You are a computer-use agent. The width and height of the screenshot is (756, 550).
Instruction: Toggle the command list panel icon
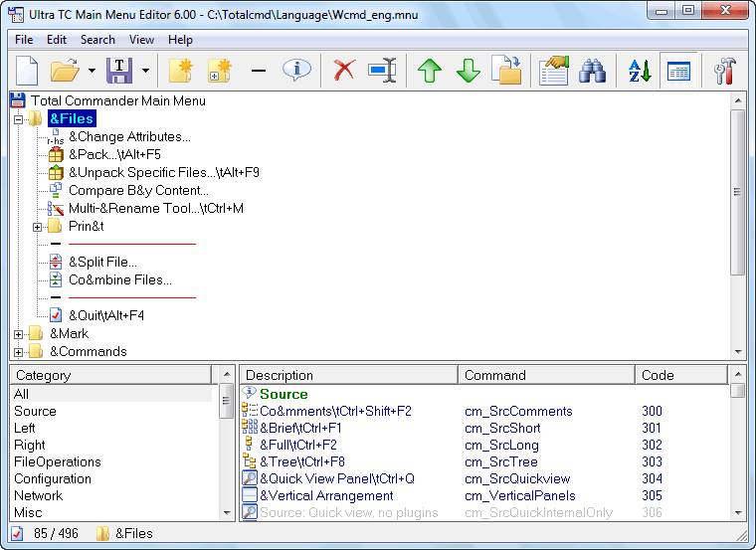(x=678, y=71)
